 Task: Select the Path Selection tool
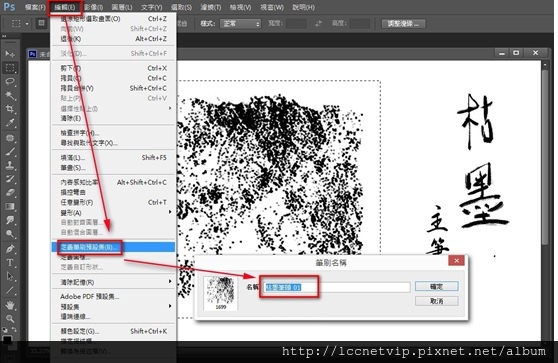[x=10, y=277]
